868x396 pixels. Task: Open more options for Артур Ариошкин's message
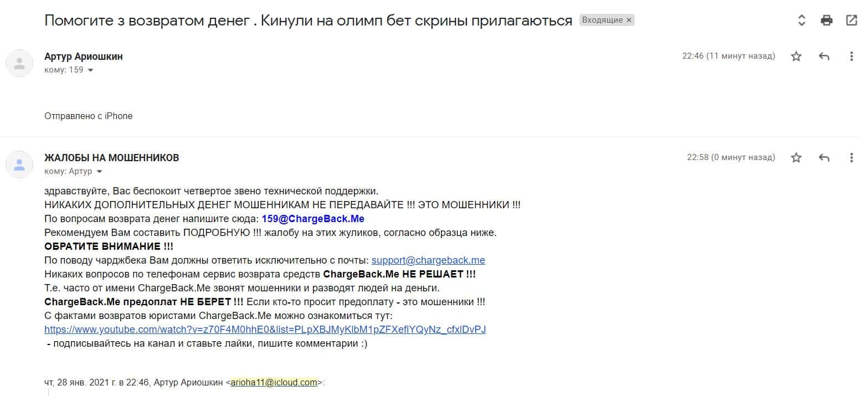coord(851,56)
